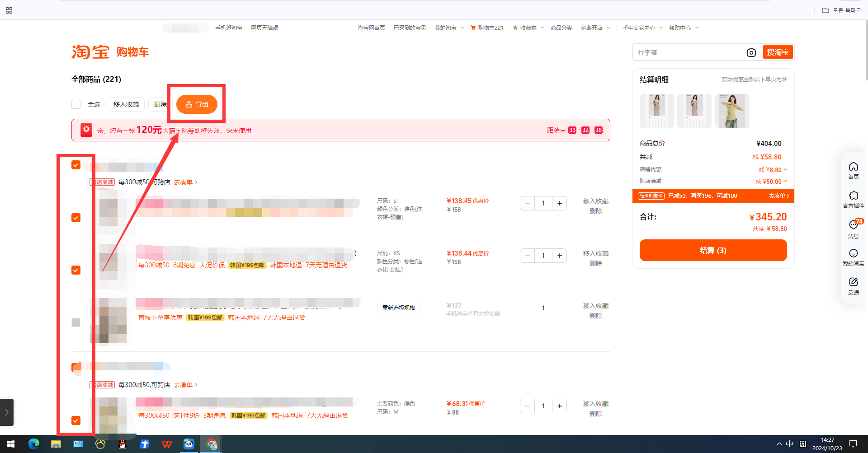Open first dress thumbnail in 结算明细
Screen dimensions: 868x453
pos(656,111)
